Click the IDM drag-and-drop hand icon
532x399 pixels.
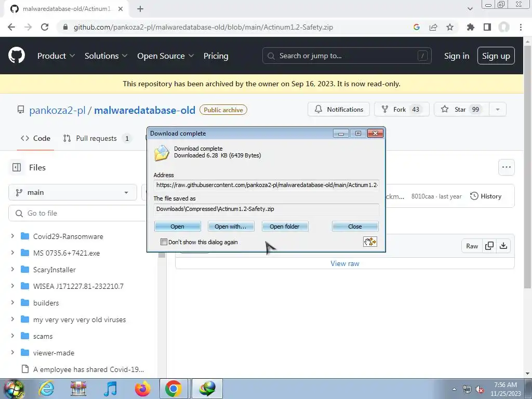pos(370,242)
